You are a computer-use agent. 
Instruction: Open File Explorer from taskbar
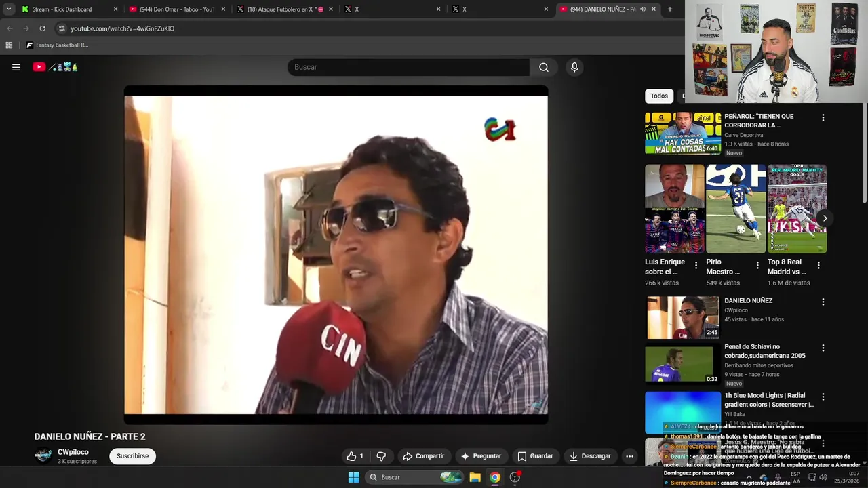pos(475,477)
